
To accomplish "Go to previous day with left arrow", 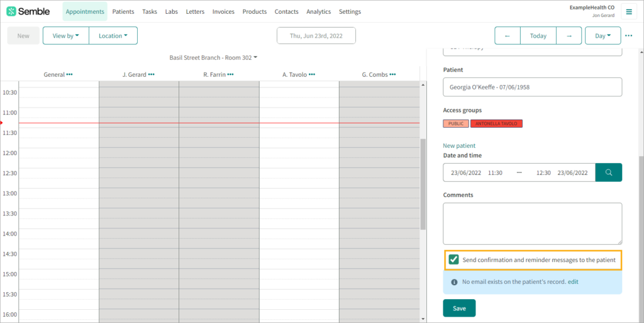I will 508,36.
